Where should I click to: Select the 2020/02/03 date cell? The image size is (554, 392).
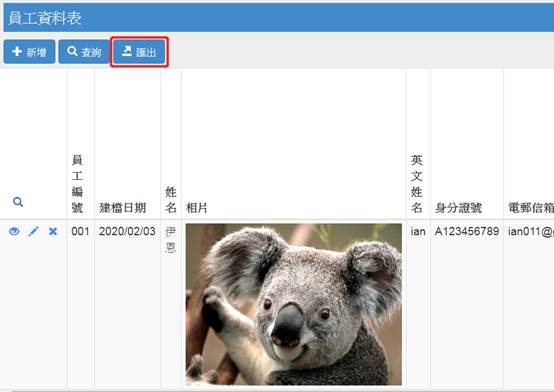[x=127, y=232]
